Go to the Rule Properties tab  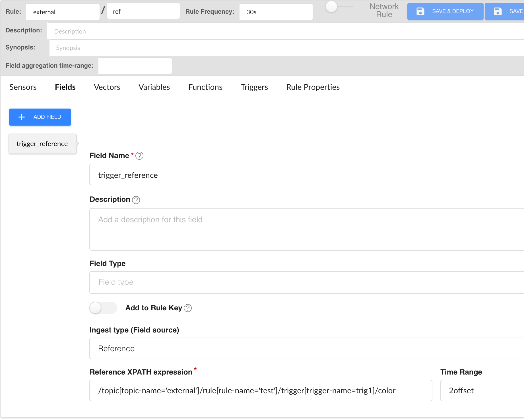(313, 87)
